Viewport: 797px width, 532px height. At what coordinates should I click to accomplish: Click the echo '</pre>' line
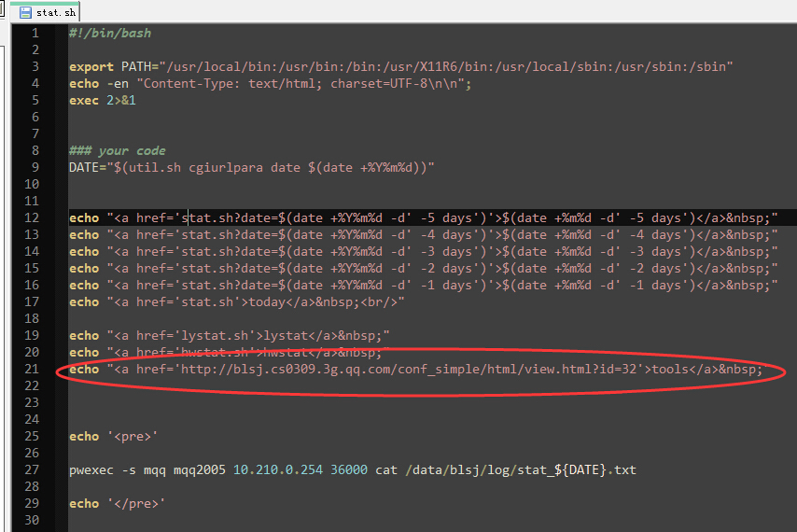coord(118,502)
